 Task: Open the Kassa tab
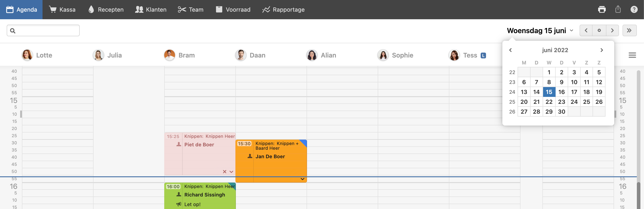62,9
